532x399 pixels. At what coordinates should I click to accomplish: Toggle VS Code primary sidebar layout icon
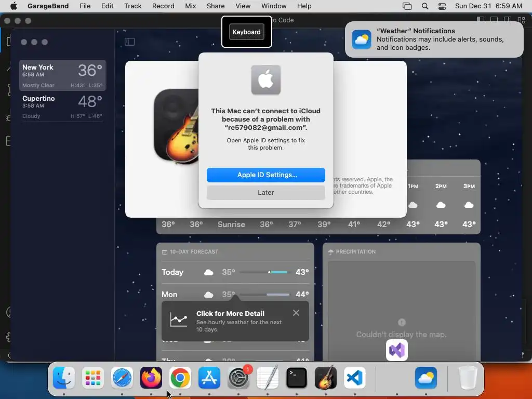[x=481, y=20]
